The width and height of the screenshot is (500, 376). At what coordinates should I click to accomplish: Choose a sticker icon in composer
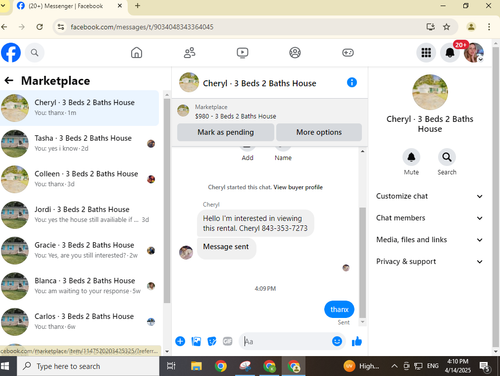(x=212, y=341)
